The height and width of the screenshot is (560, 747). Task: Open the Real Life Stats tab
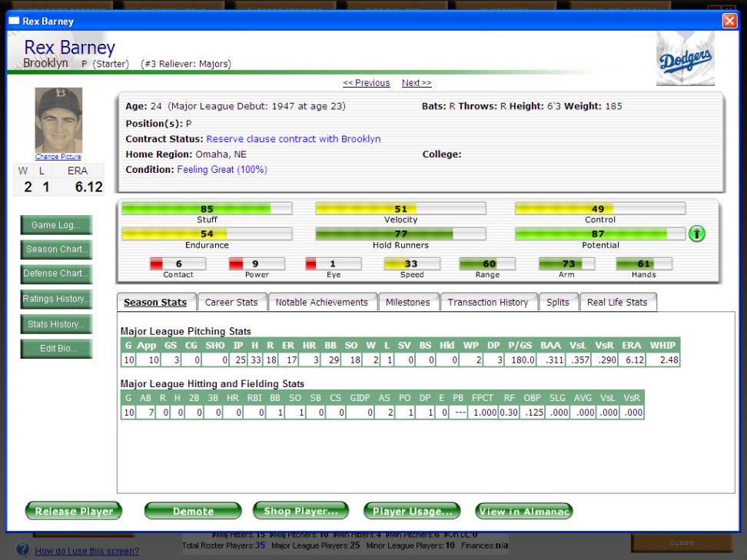tap(617, 303)
